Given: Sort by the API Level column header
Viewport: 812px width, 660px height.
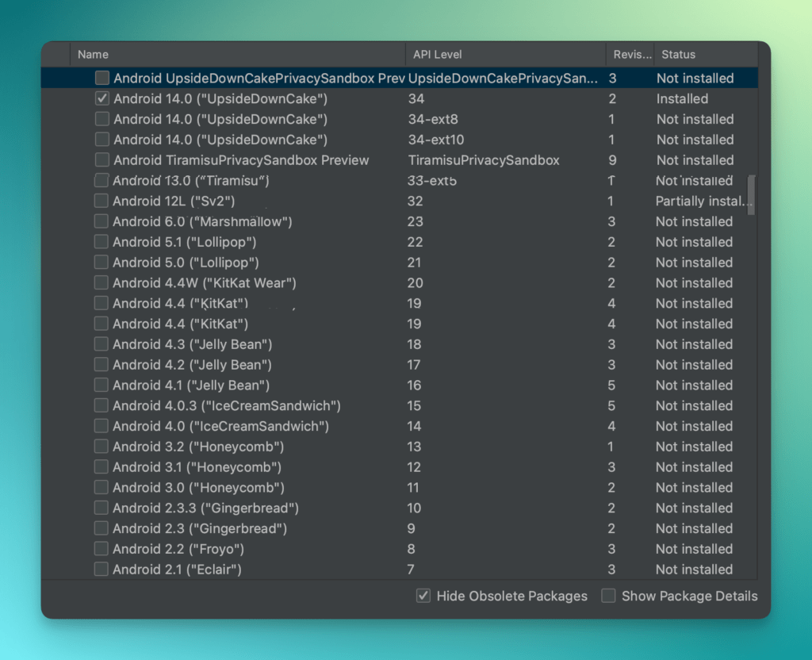Looking at the screenshot, I should coord(505,55).
